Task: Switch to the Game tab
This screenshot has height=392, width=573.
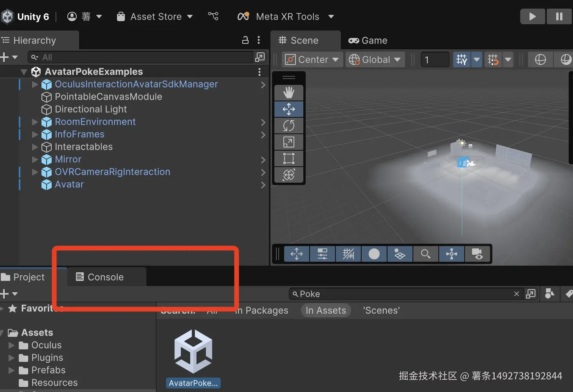Action: (x=368, y=40)
